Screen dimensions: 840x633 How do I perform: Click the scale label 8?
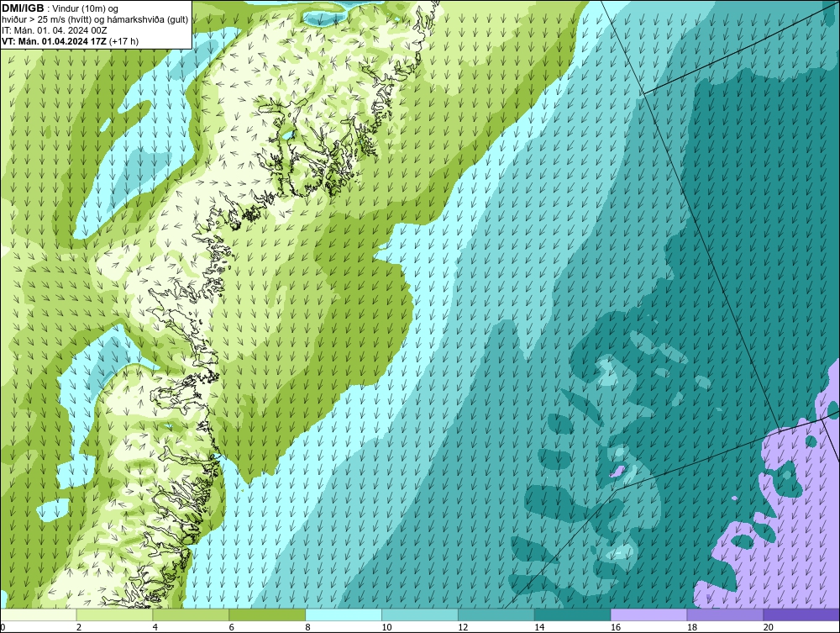(x=308, y=627)
